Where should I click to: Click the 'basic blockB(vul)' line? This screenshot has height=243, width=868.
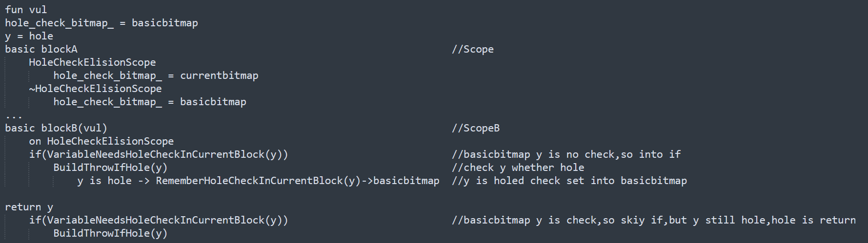(x=56, y=128)
